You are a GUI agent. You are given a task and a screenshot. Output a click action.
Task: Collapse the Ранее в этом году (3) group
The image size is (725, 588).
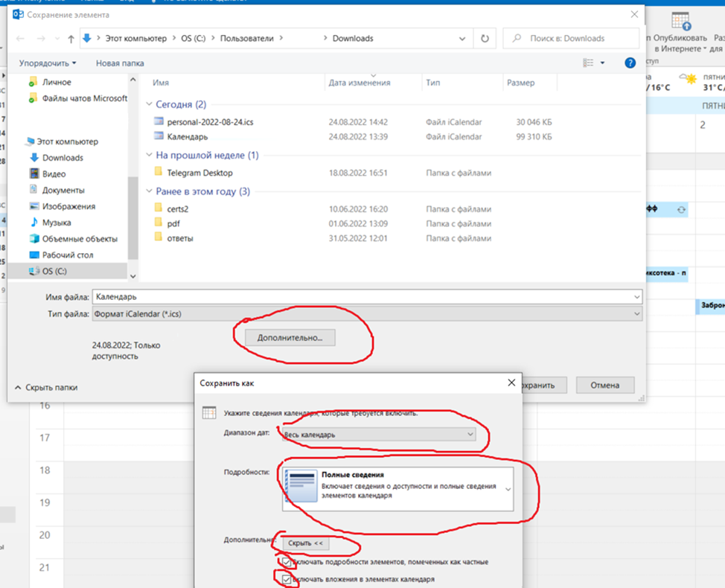[149, 191]
